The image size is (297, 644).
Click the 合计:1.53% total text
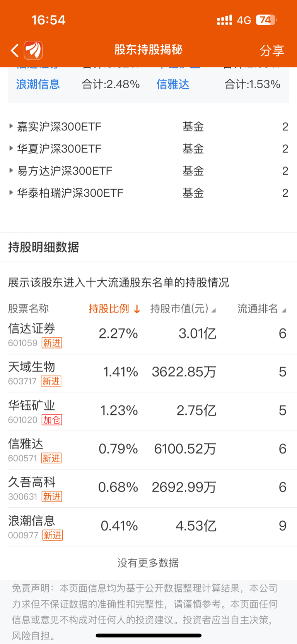coord(252,84)
